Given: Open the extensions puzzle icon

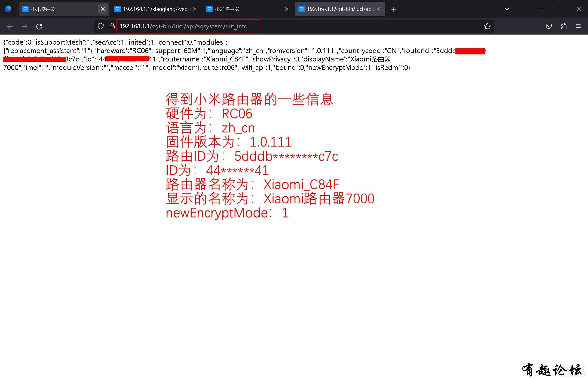Looking at the screenshot, I should (x=563, y=26).
